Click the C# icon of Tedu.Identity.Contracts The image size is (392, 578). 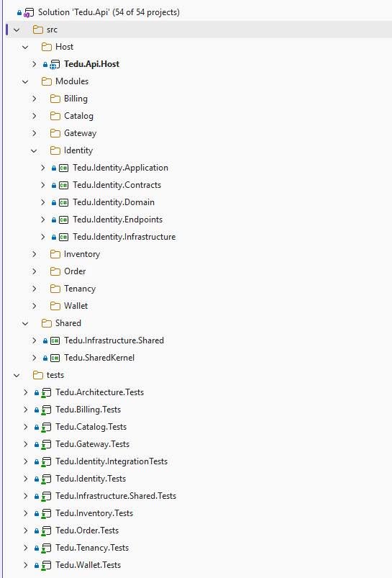(x=63, y=186)
